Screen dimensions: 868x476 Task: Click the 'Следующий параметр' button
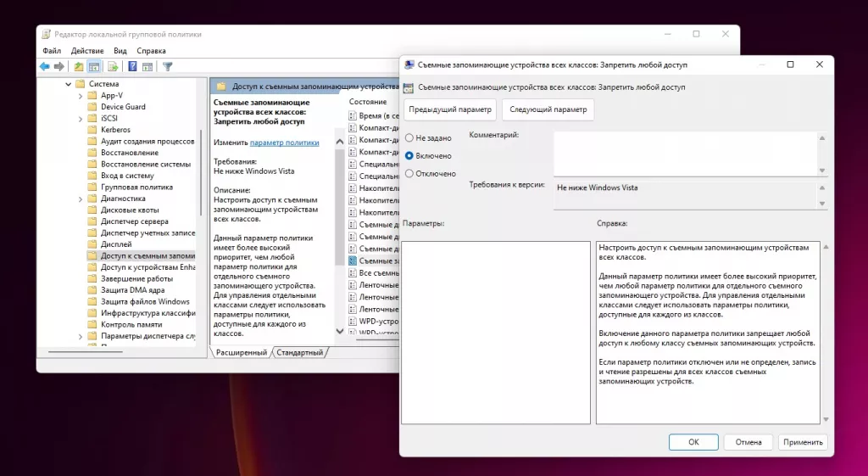point(548,109)
